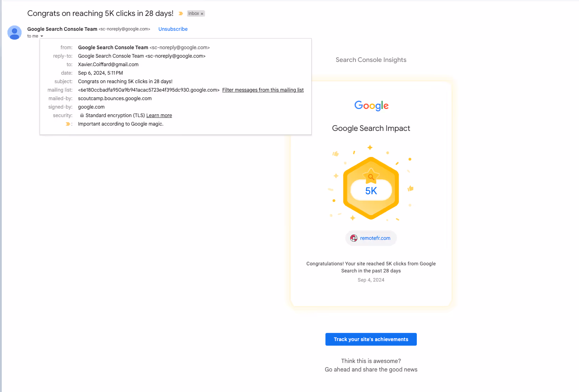The width and height of the screenshot is (579, 392).
Task: Click the 'Search Console Insights' heading
Action: [x=371, y=60]
